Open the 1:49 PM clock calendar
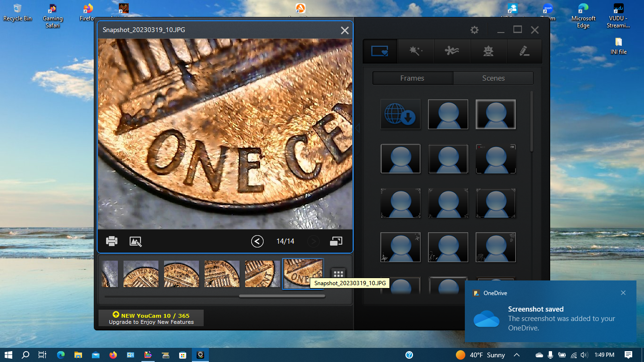Viewport: 644px width, 362px height. tap(604, 355)
